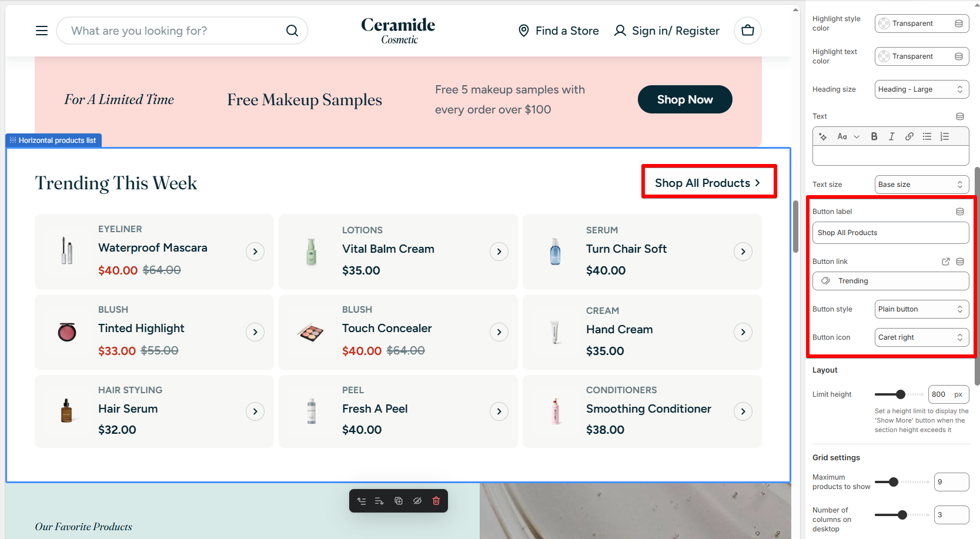
Task: Click the AI sparkle icon in Text editor
Action: [x=823, y=136]
